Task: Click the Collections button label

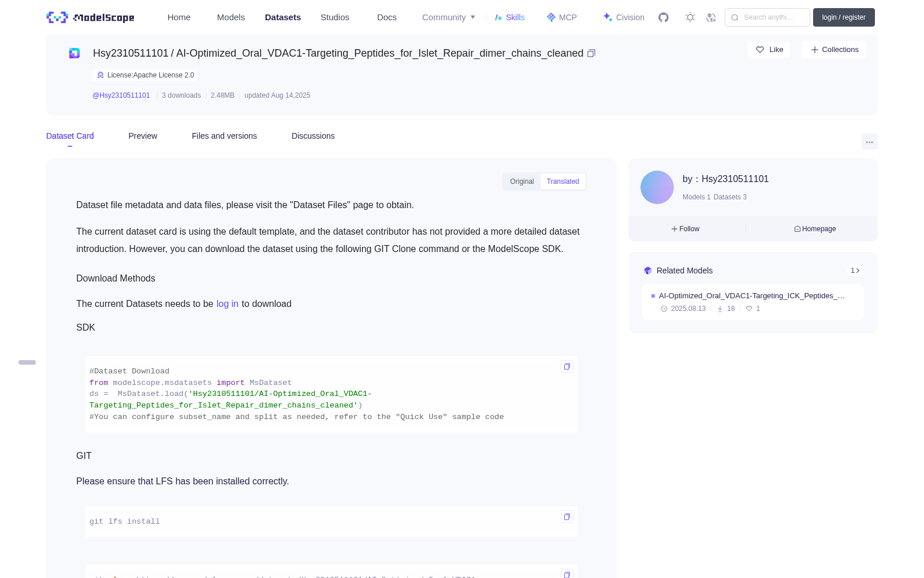Action: (x=840, y=50)
